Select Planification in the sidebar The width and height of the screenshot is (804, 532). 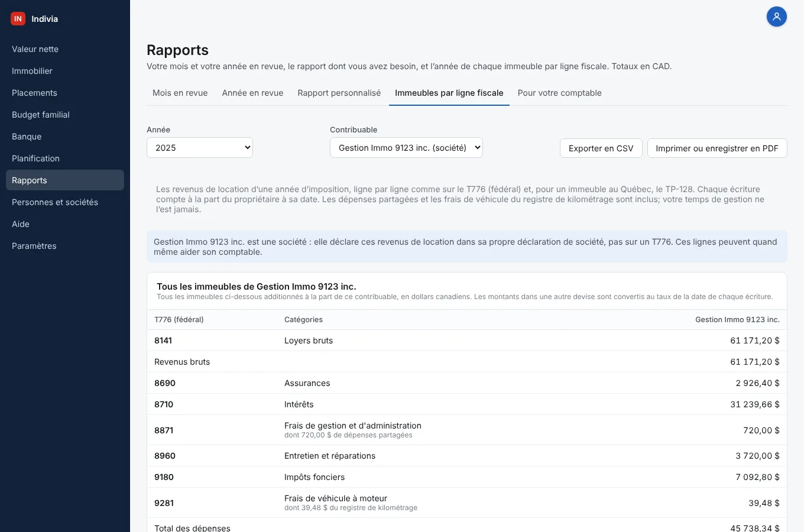[65, 158]
